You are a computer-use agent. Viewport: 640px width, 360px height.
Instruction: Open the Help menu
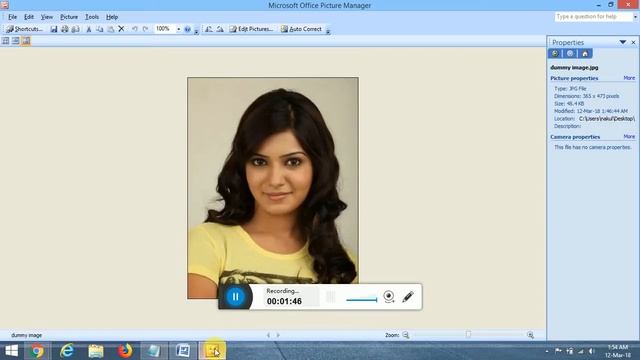tap(112, 17)
